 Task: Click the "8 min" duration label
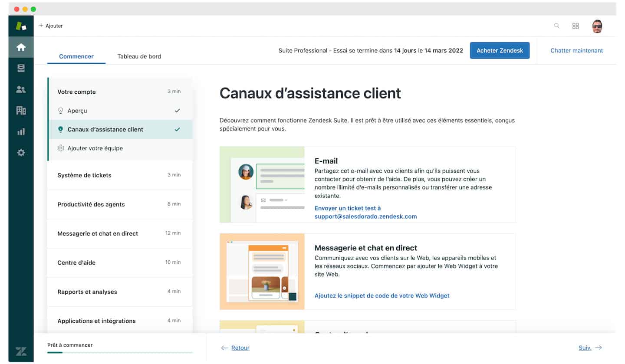pyautogui.click(x=174, y=204)
